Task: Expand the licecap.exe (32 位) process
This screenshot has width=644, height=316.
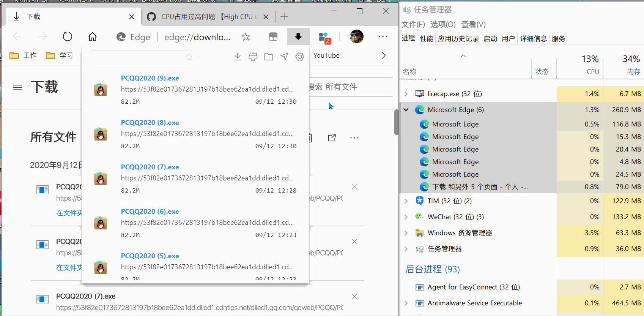Action: pyautogui.click(x=406, y=94)
